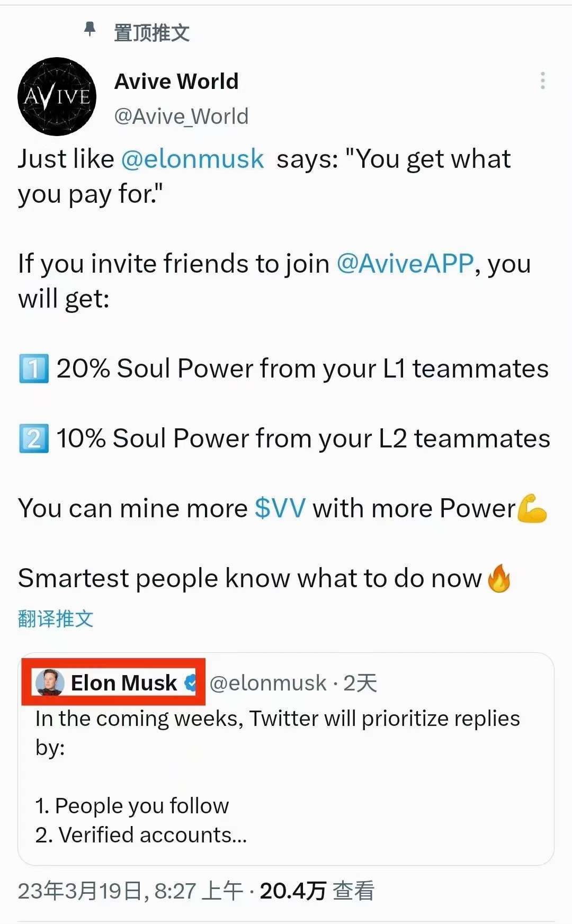Open the quoted Elon Musk tweet card
The width and height of the screenshot is (572, 924).
pos(286,759)
